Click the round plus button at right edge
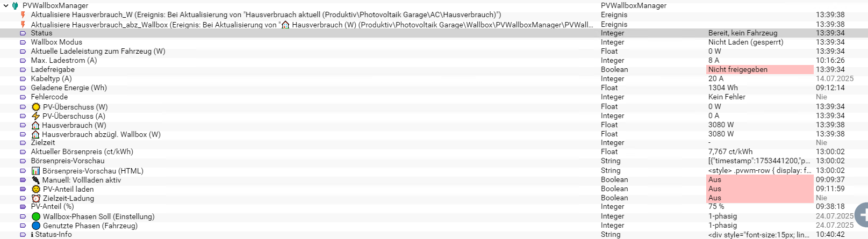The height and width of the screenshot is (239, 868). [x=863, y=215]
